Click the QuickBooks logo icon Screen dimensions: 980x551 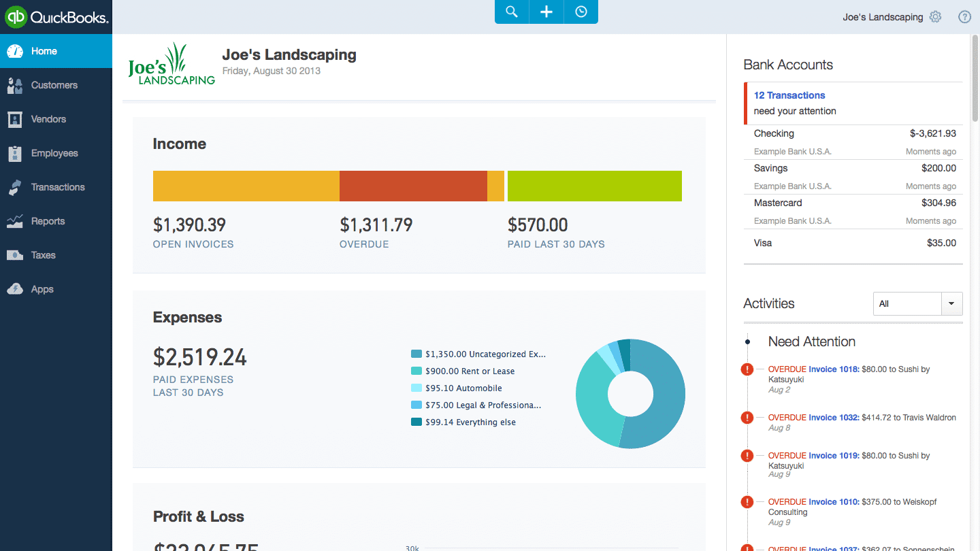point(16,17)
